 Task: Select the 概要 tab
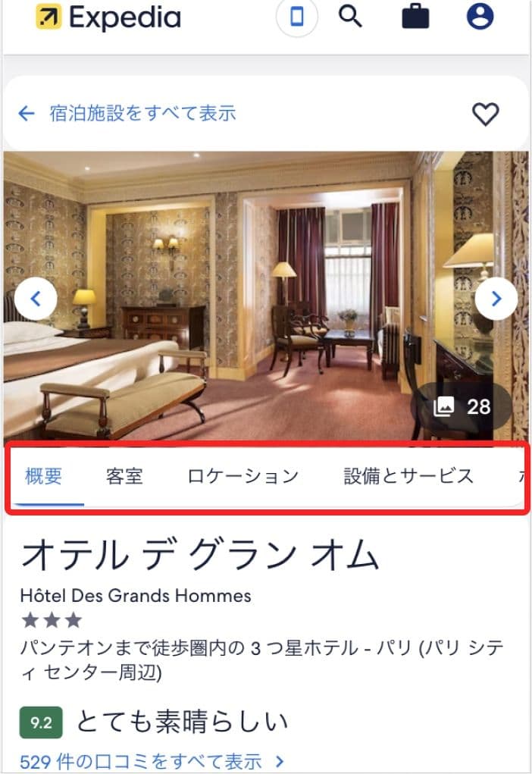43,476
